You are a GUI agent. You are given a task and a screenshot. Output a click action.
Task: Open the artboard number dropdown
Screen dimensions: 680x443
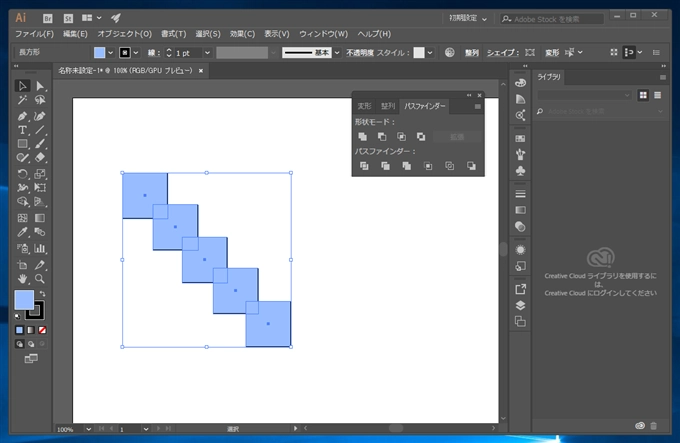tap(146, 429)
